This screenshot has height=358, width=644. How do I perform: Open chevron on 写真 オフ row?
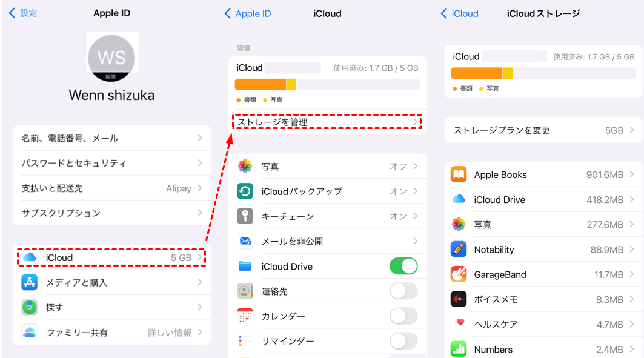click(x=415, y=166)
